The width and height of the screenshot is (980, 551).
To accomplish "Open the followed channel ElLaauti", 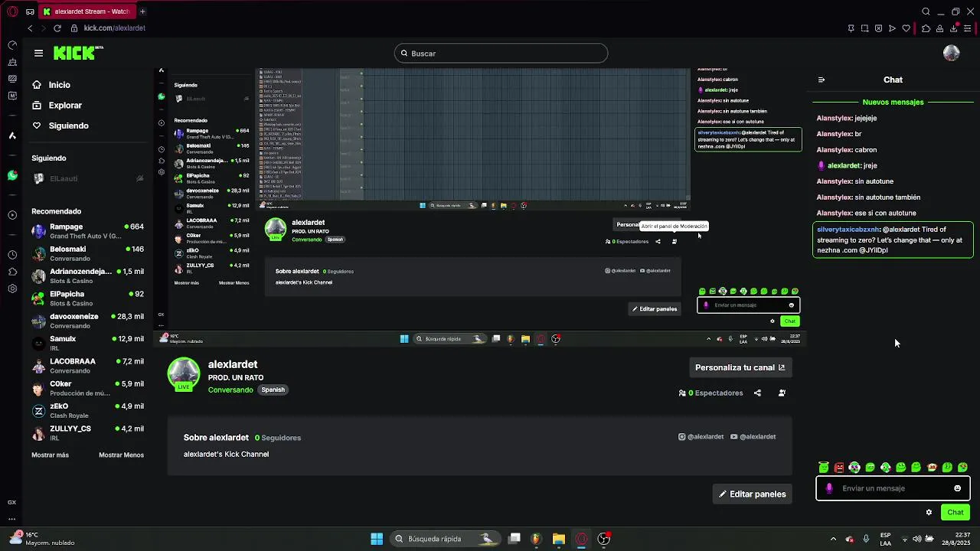I will tap(87, 178).
